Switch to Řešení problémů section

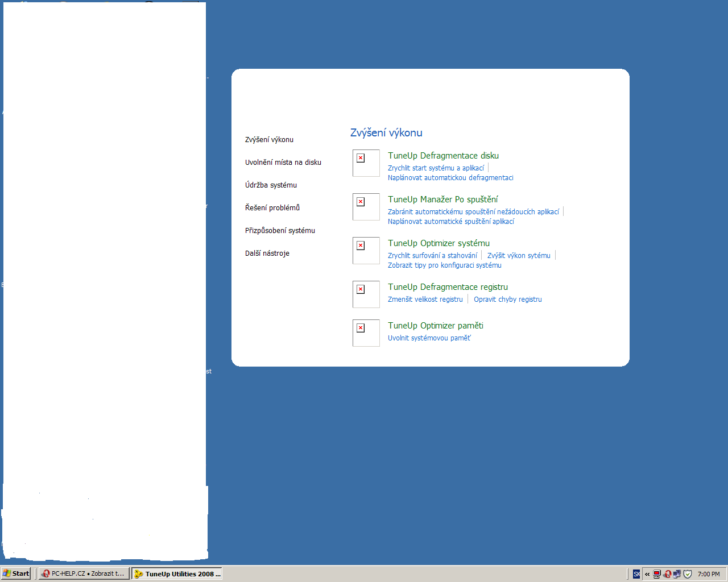(x=272, y=207)
